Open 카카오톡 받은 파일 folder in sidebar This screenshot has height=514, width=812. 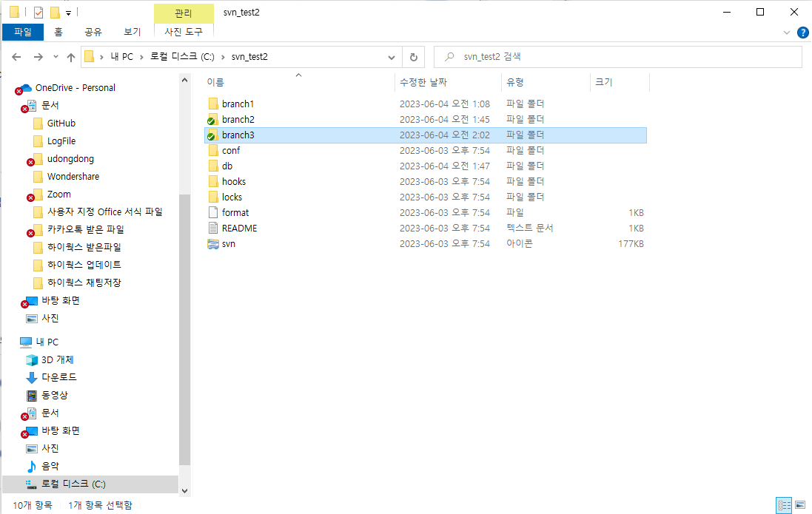pos(85,229)
